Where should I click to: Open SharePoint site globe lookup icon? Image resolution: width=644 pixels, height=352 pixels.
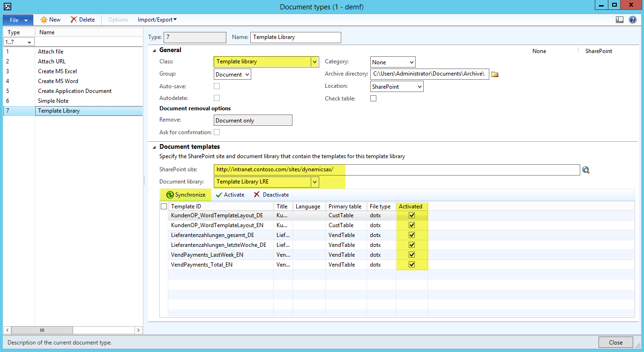click(585, 170)
